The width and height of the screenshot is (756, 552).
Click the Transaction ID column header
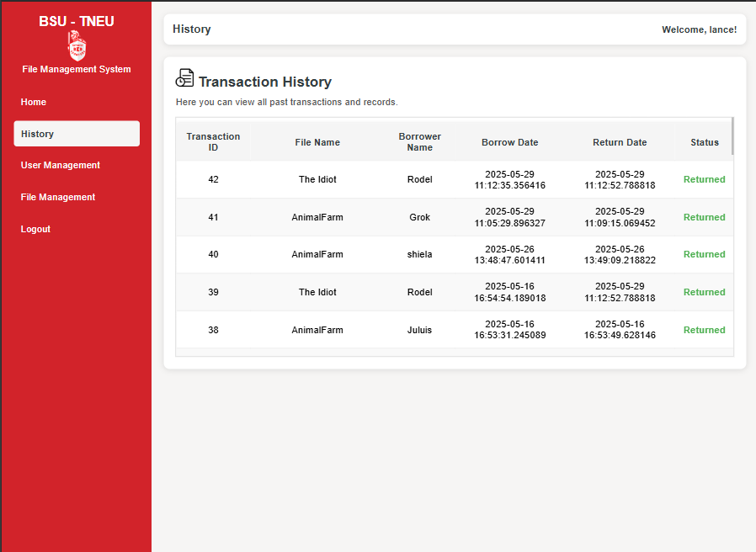pyautogui.click(x=213, y=142)
